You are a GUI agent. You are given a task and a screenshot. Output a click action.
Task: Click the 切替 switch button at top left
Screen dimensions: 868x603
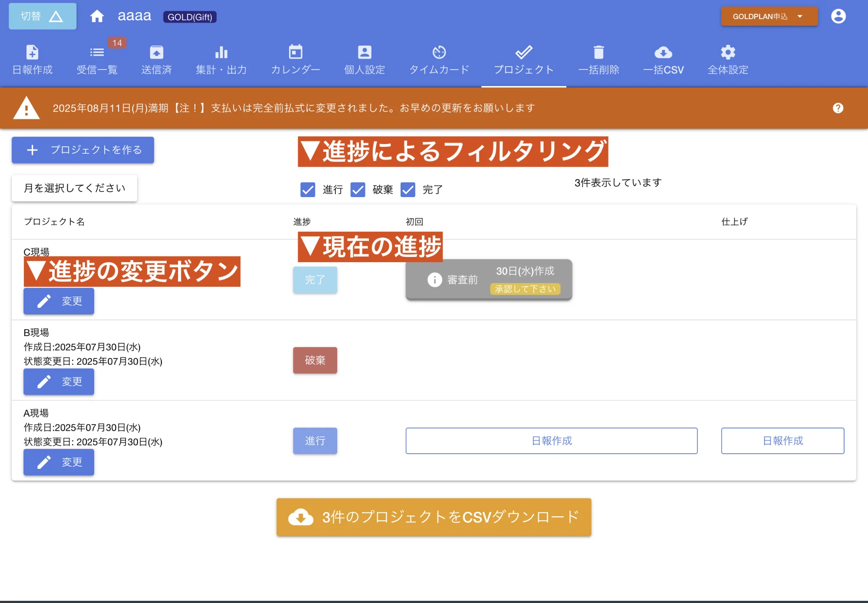(42, 16)
